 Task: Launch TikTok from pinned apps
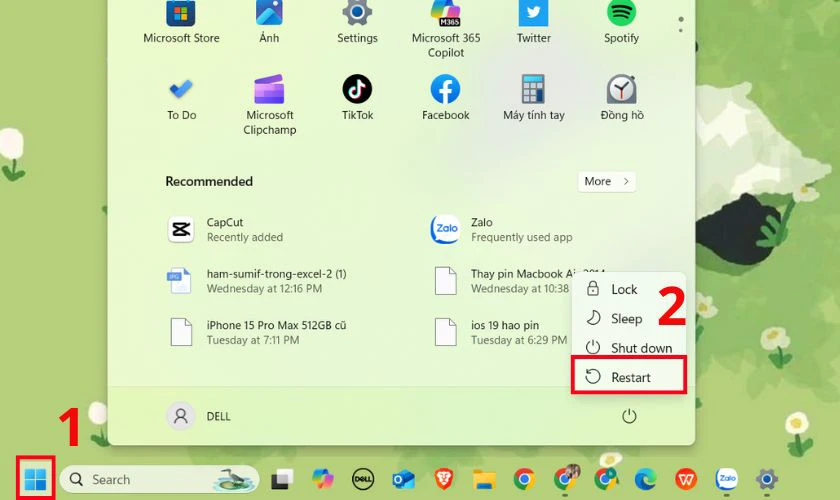(x=357, y=98)
